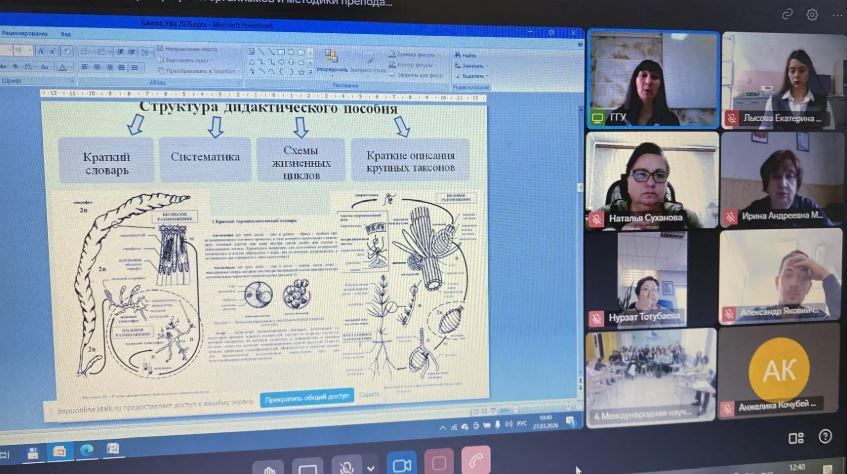Switch to the Вид ribbon tab
The height and width of the screenshot is (474, 847).
(66, 33)
